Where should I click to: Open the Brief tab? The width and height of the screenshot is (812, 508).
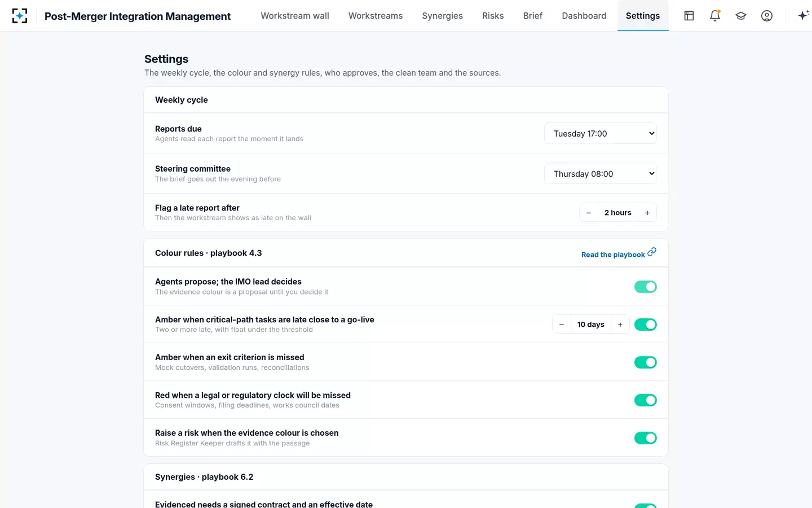click(533, 16)
